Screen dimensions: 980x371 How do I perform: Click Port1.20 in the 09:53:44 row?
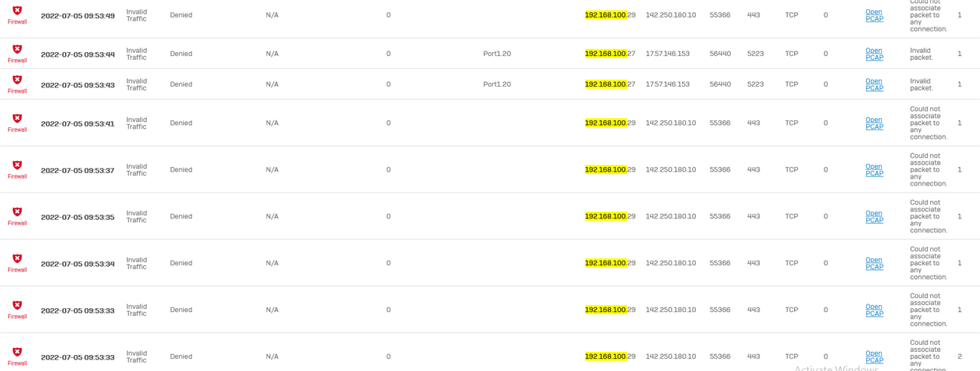497,54
